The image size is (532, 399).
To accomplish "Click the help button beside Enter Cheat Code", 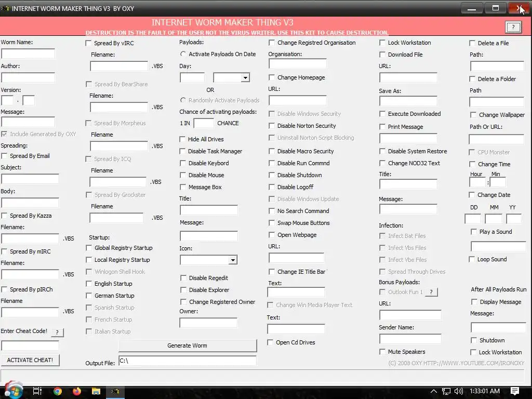I will [x=57, y=332].
